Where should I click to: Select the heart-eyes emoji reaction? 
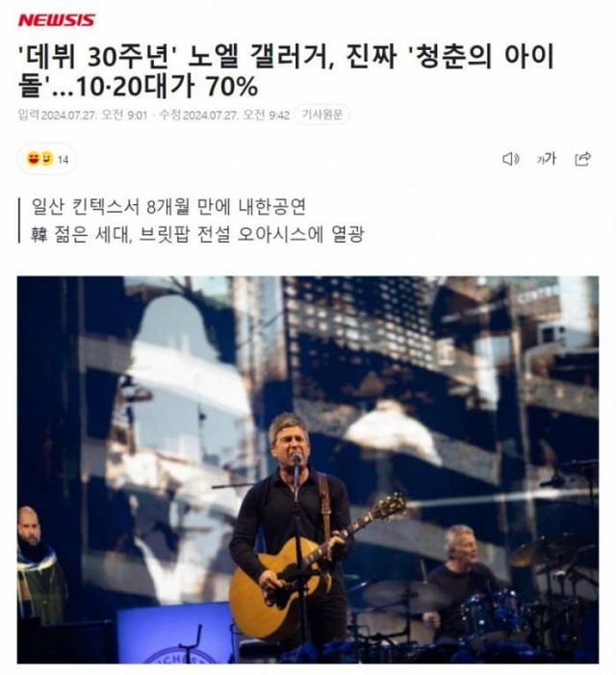click(33, 159)
